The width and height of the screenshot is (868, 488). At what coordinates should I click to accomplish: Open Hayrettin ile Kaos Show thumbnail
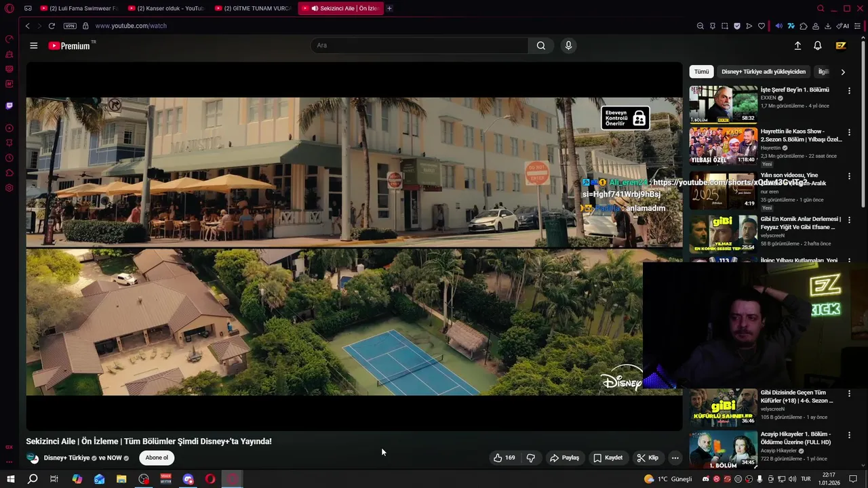tap(724, 146)
